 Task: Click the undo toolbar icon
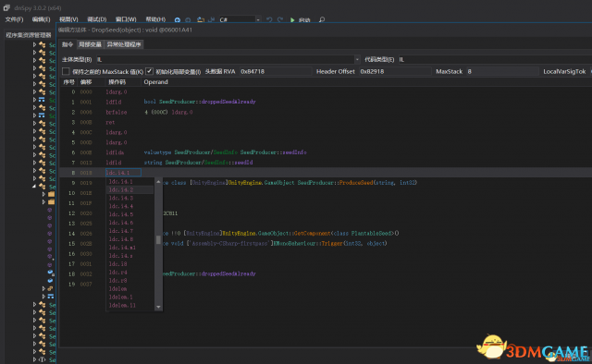tap(269, 19)
